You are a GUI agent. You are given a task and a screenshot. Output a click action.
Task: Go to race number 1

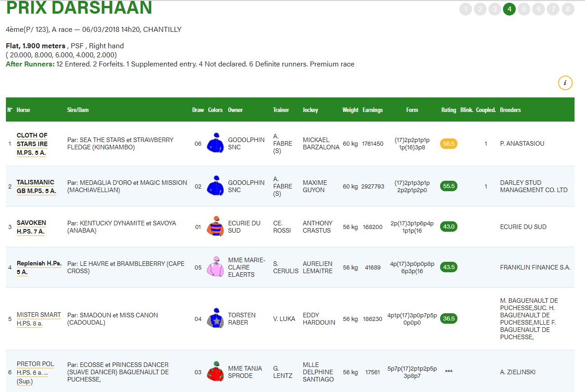[466, 9]
